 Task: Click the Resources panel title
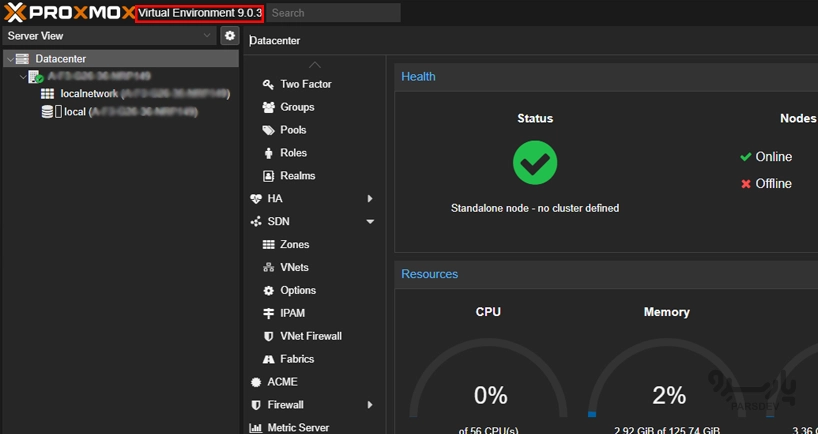point(429,274)
